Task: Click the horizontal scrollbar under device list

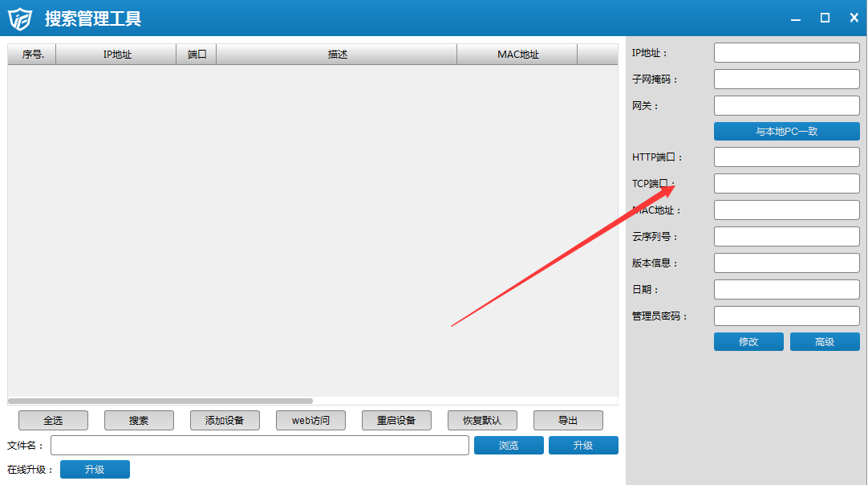Action: (160, 401)
